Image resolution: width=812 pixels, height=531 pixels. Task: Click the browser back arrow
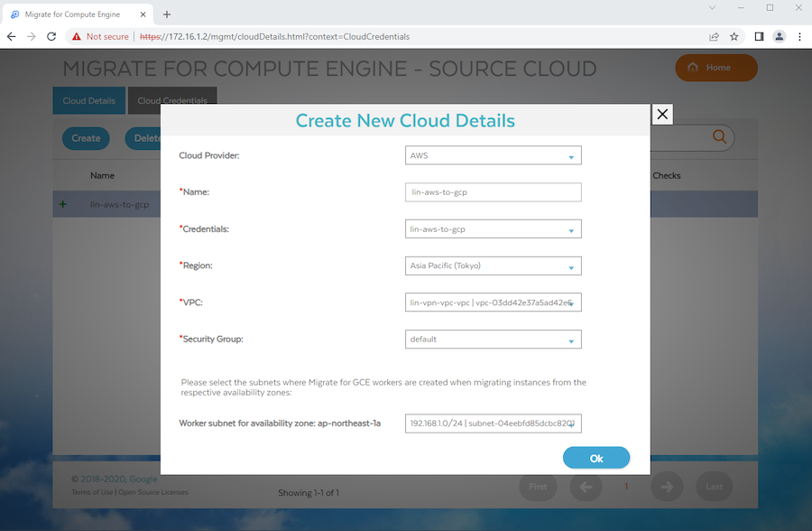click(11, 37)
